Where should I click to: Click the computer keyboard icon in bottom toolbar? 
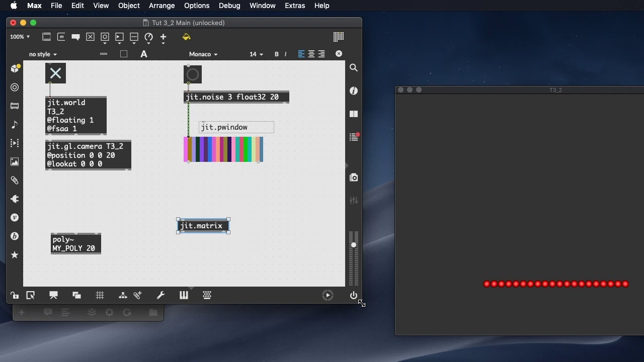tap(207, 296)
